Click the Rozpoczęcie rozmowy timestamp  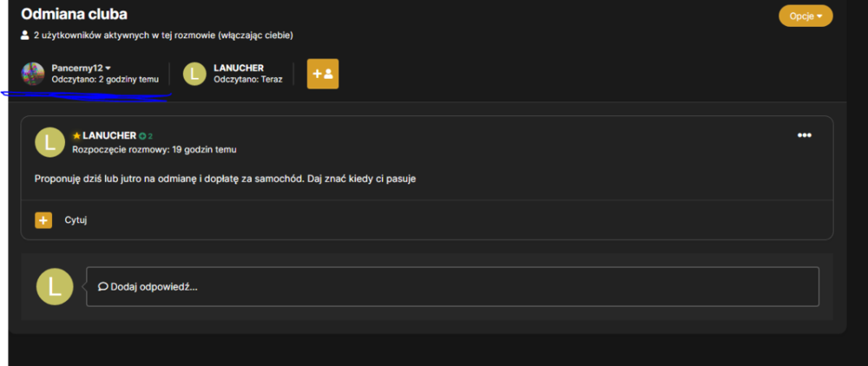pos(157,149)
